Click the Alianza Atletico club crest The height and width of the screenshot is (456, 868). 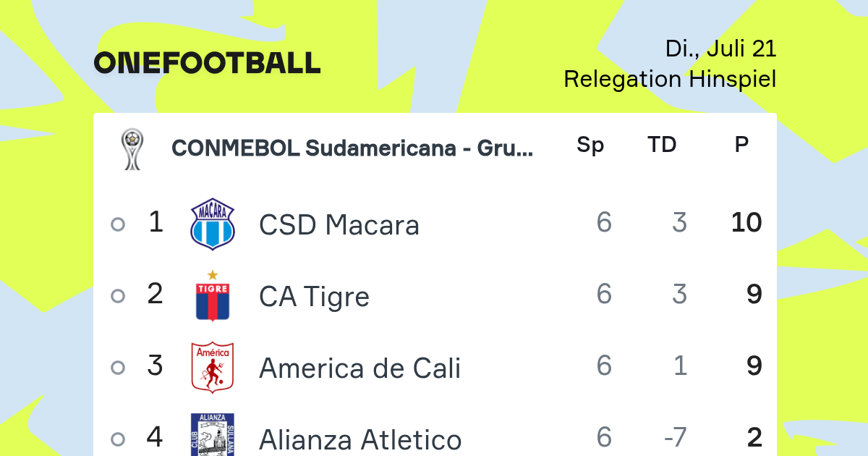pos(212,435)
